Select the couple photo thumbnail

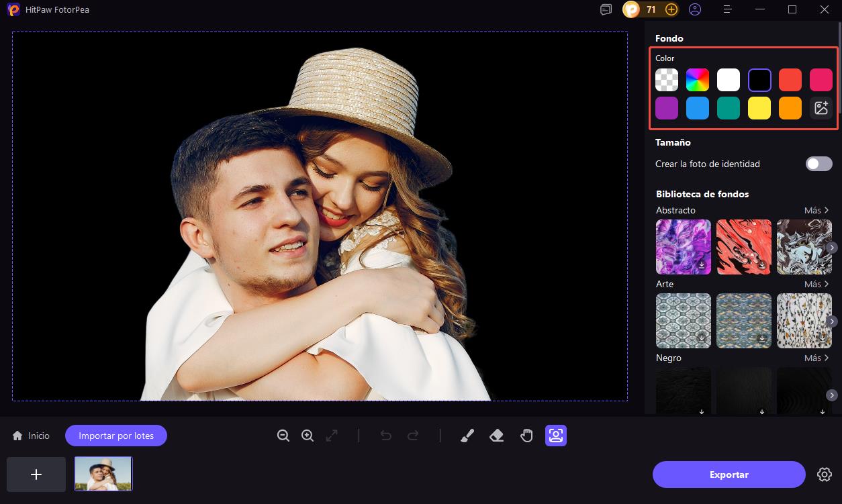(x=103, y=474)
